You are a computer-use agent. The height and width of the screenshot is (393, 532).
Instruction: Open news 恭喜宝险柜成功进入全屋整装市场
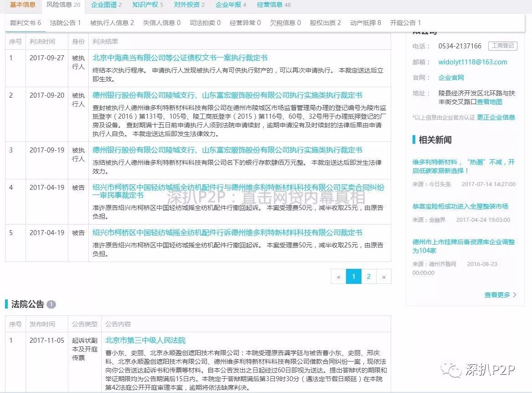click(460, 206)
